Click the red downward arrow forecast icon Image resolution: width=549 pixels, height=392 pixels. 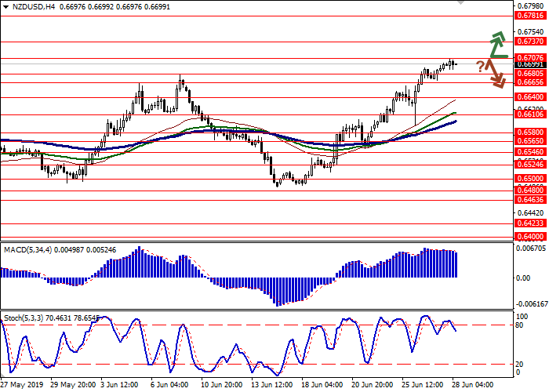point(495,75)
